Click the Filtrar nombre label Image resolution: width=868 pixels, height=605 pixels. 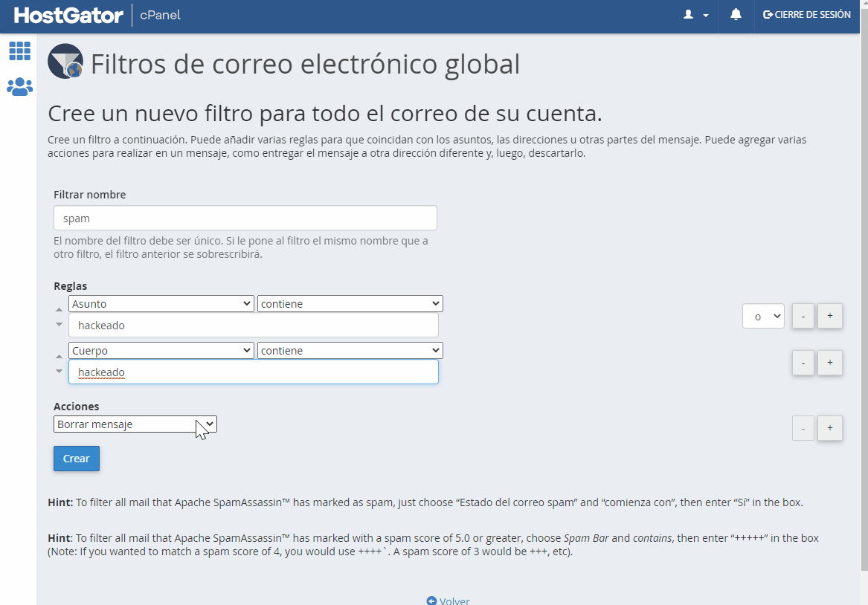pos(90,195)
